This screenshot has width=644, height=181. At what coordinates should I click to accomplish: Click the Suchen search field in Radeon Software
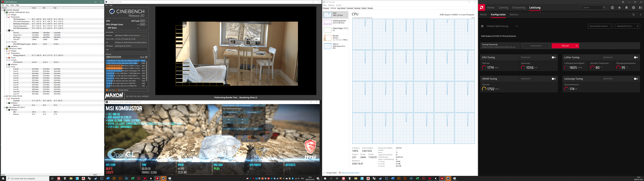click(594, 8)
